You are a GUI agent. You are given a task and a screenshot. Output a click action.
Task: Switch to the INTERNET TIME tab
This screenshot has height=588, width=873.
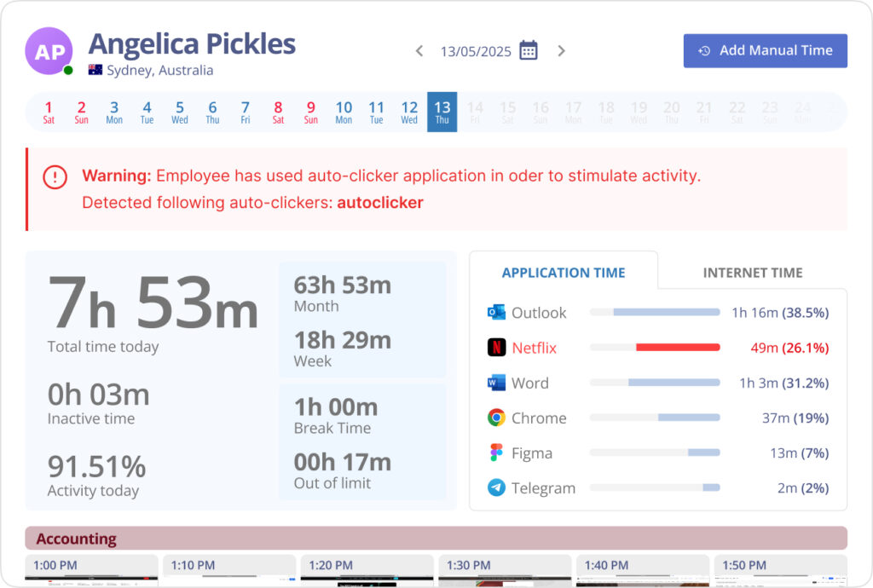pos(752,273)
